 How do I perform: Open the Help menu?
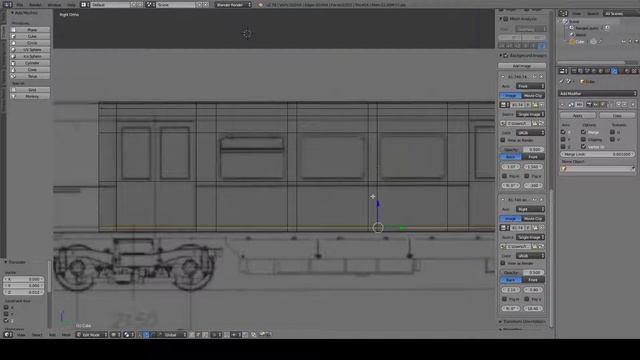[71, 4]
